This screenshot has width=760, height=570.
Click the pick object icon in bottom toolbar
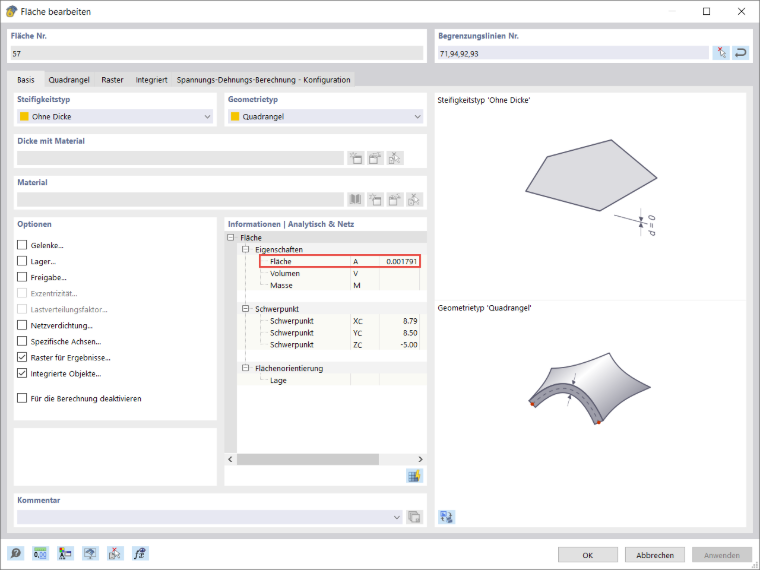115,553
